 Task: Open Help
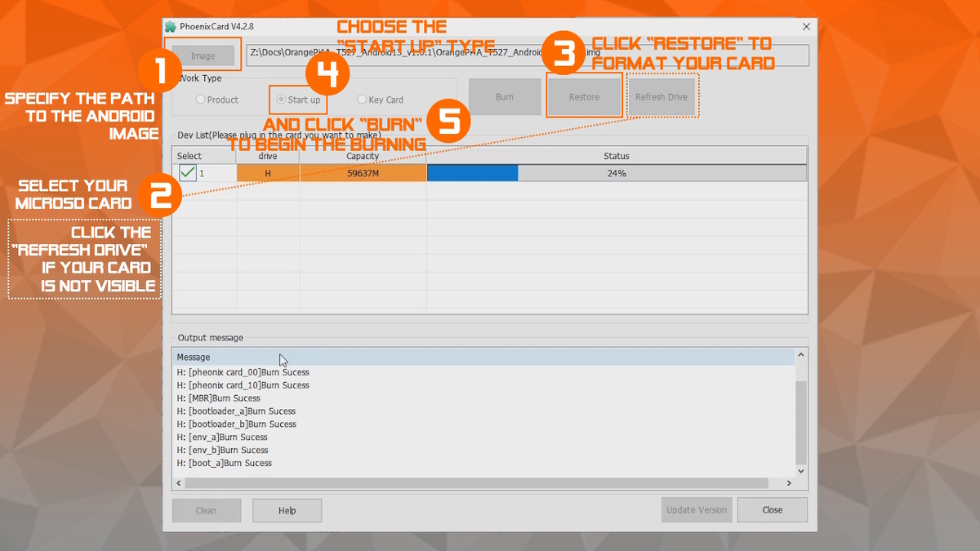tap(287, 510)
